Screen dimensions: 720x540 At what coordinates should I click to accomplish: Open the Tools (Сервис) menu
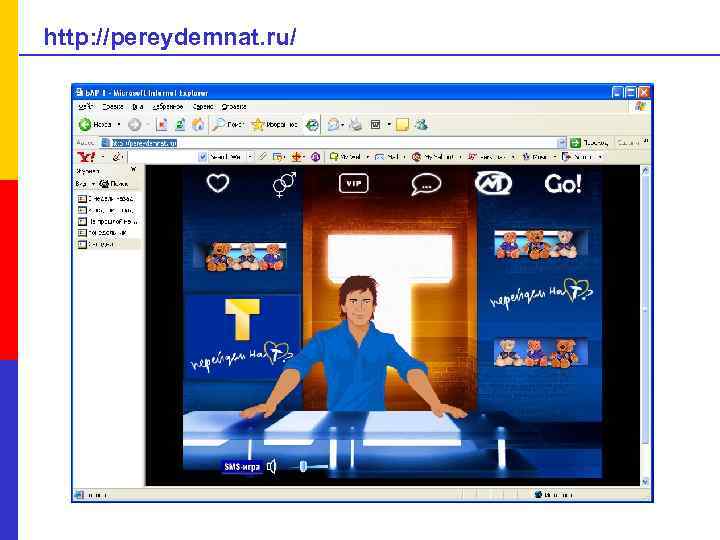203,107
